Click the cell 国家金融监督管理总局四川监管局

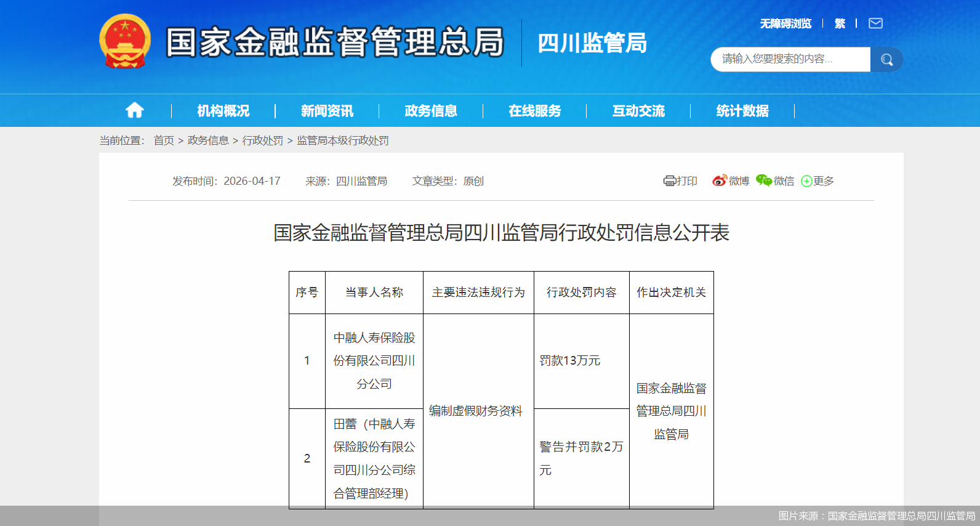672,411
